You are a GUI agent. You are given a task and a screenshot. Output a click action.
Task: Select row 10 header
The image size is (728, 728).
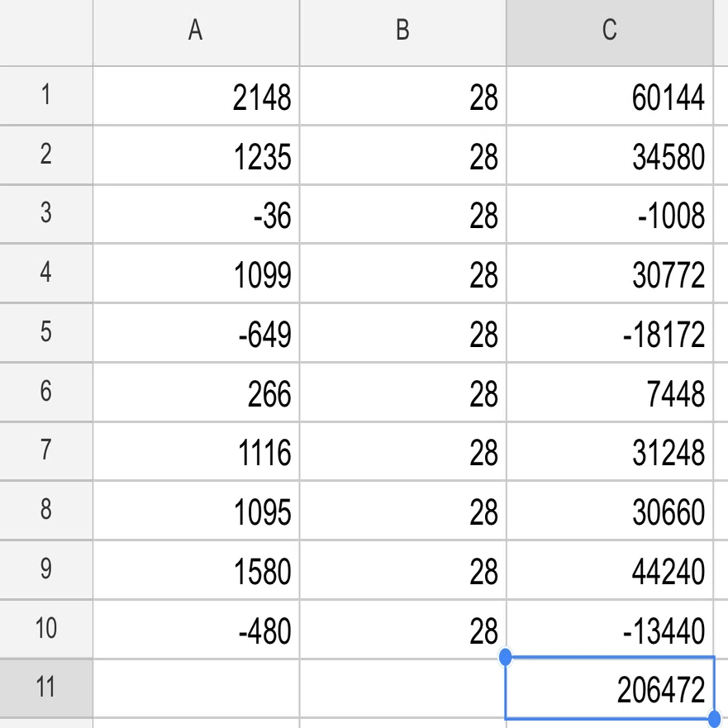pos(46,629)
